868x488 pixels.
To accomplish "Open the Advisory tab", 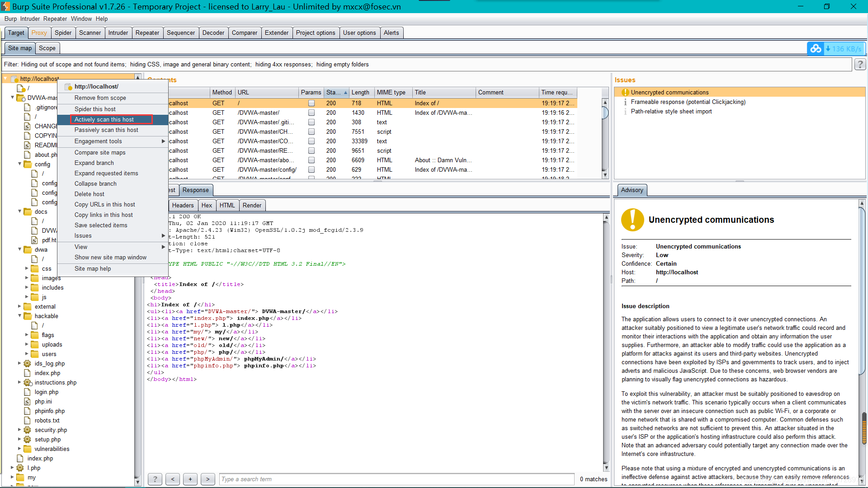I will pyautogui.click(x=632, y=190).
